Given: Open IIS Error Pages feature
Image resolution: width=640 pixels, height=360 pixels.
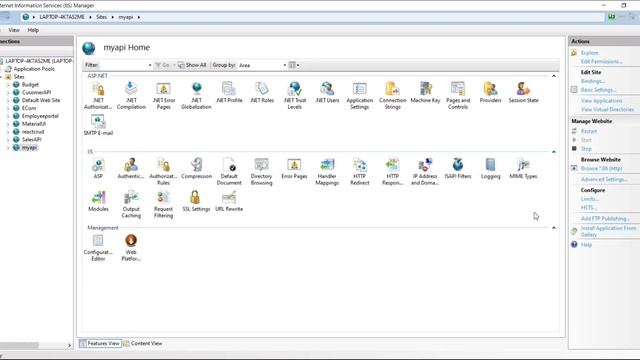Looking at the screenshot, I should (294, 168).
